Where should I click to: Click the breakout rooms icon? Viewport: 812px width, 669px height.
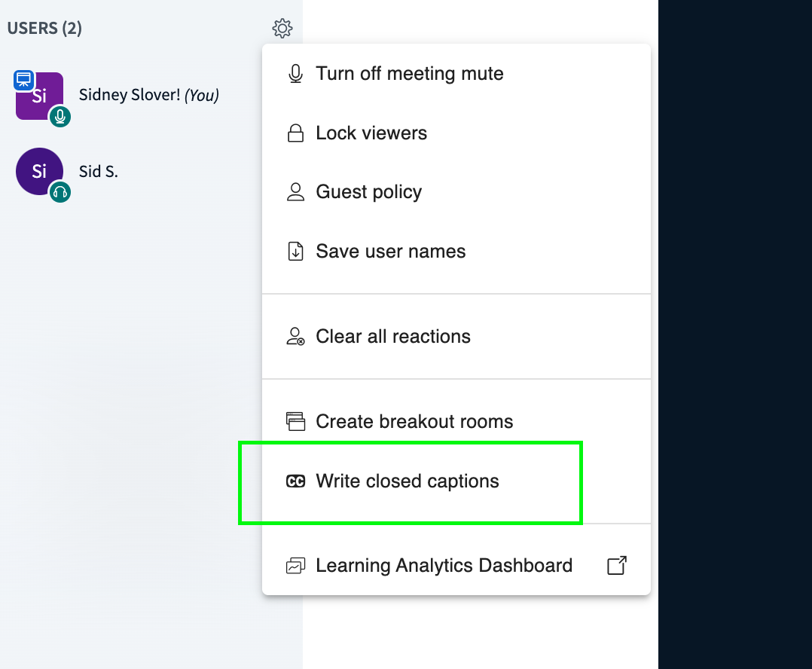(x=295, y=421)
